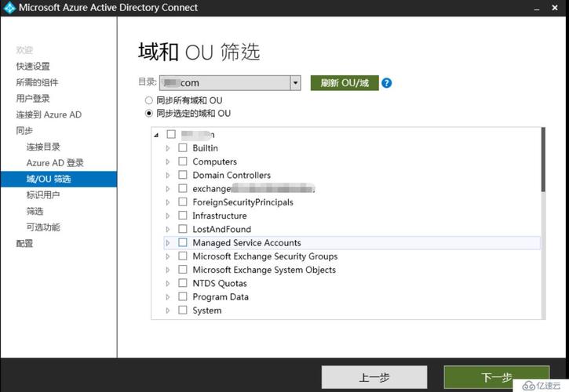Check Microsoft Exchange Security Groups checkbox
569x392 pixels.
pyautogui.click(x=183, y=256)
